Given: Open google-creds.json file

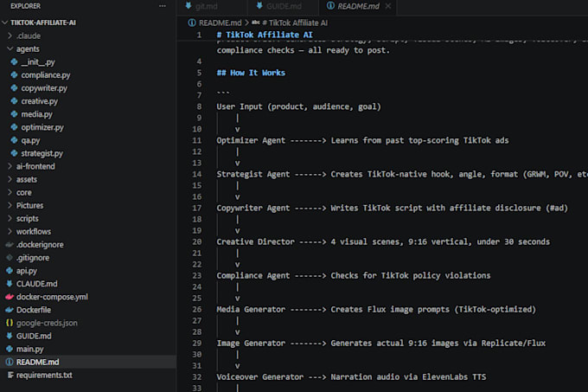Looking at the screenshot, I should pos(47,323).
